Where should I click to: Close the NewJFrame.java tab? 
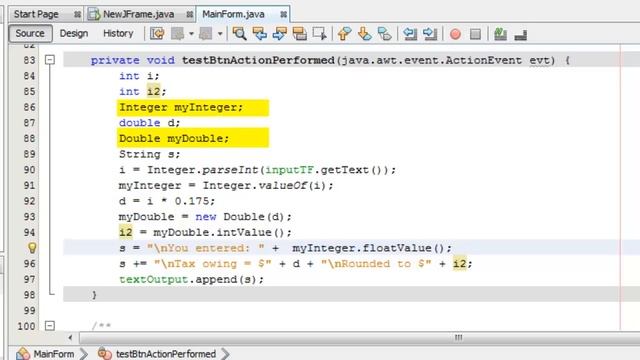[189, 15]
